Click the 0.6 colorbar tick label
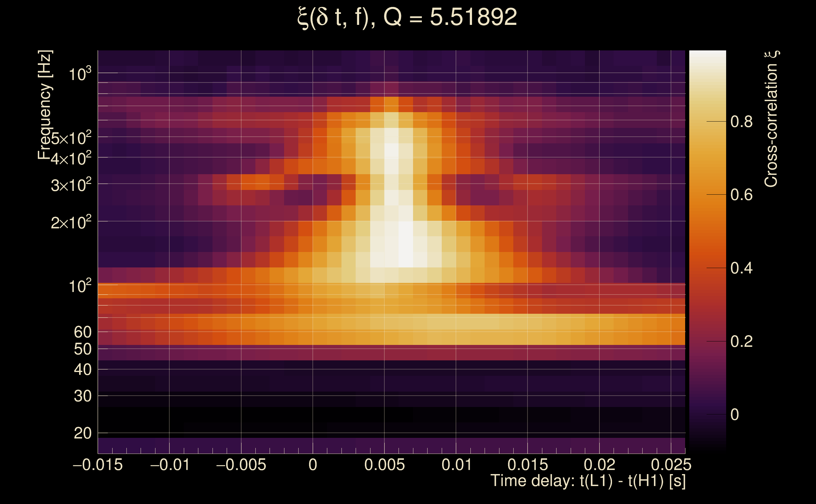 (741, 195)
